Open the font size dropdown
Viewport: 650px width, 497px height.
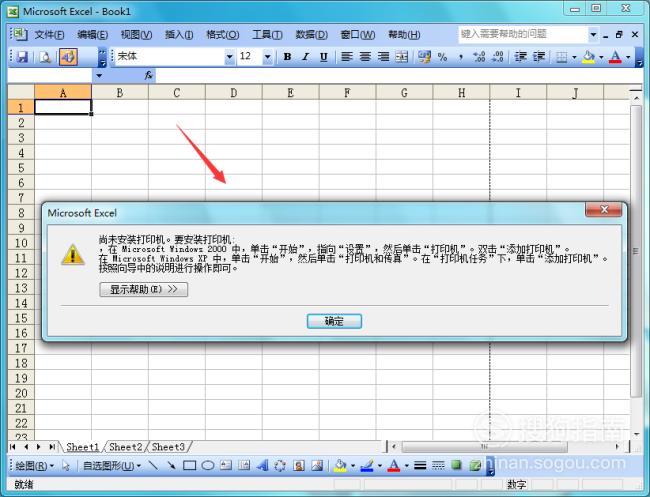(267, 57)
